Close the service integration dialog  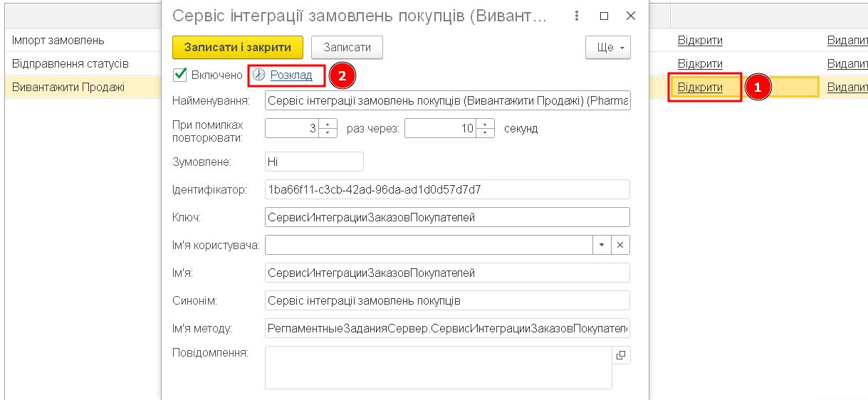pyautogui.click(x=630, y=16)
